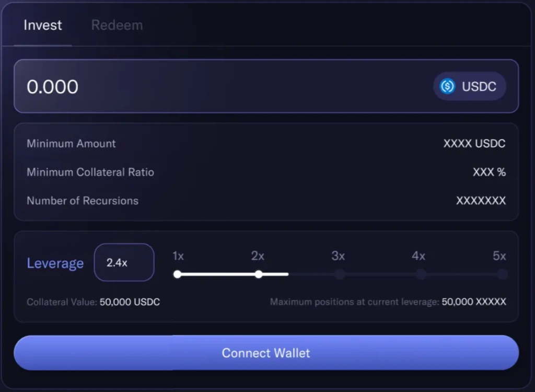The height and width of the screenshot is (392, 535).
Task: Click the 3x label above the slider
Action: tap(338, 256)
